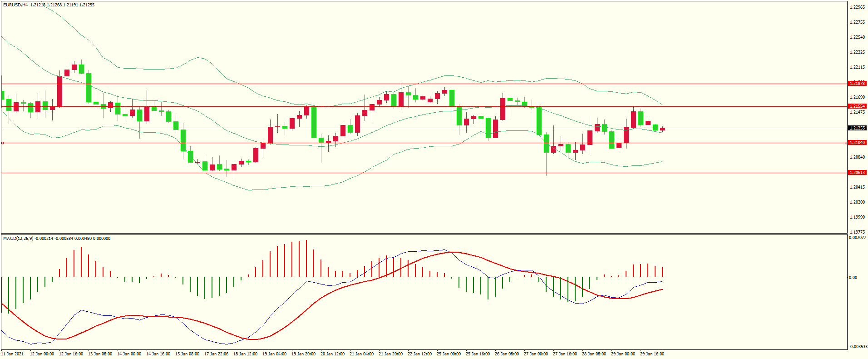Click the 29 Jan 16:00 time label

click(652, 354)
